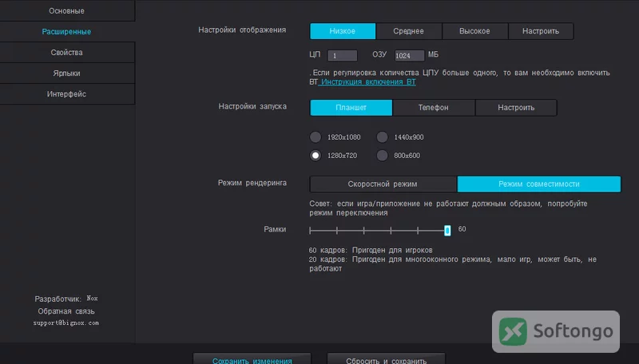Viewport: 639px width, 364px height.
Task: Click the ОЗУ memory input field
Action: 409,56
